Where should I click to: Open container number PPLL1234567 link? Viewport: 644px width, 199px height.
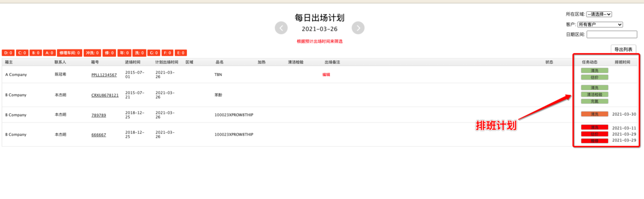[104, 75]
